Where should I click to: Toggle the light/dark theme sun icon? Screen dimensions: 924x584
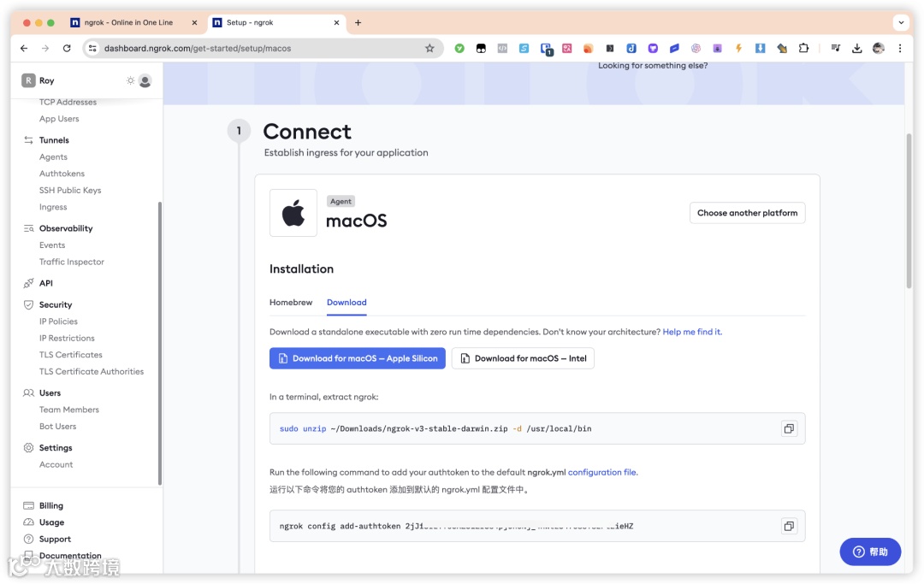(130, 80)
